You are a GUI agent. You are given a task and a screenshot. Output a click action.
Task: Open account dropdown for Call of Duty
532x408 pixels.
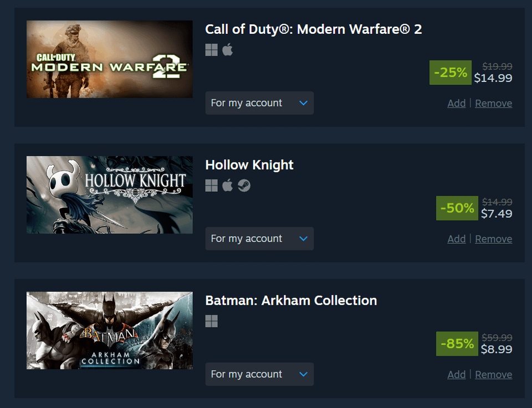point(259,103)
